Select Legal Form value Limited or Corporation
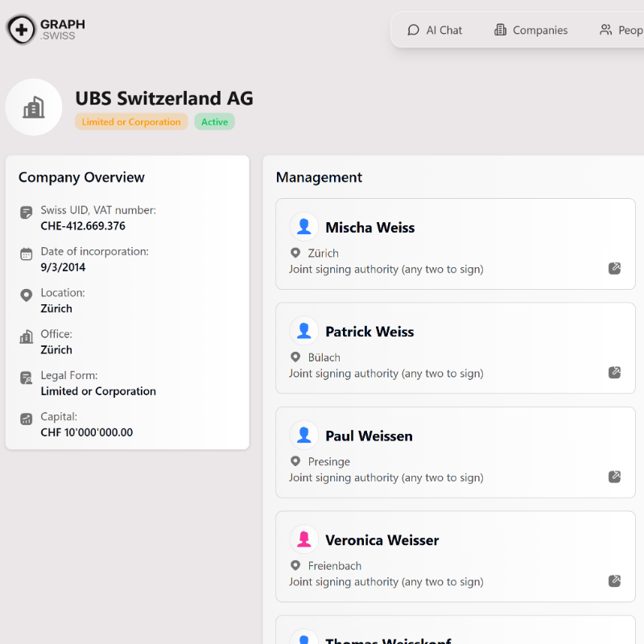The height and width of the screenshot is (644, 644). click(98, 391)
